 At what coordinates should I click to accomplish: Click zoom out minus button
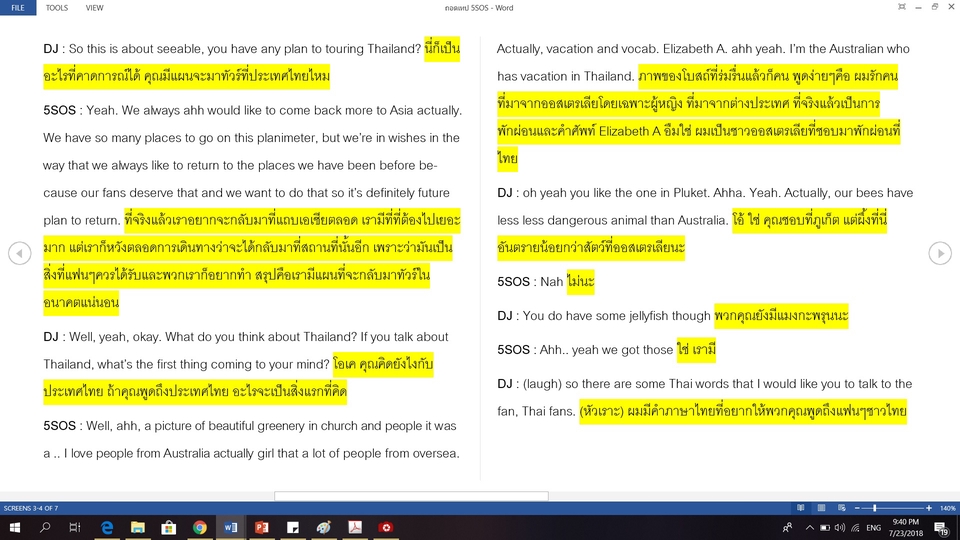point(857,508)
